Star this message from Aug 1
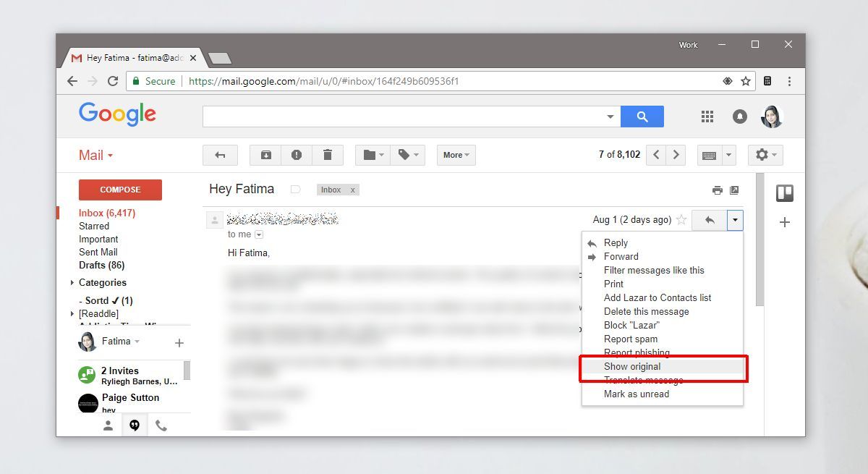Screen dimensions: 868x474 681,220
